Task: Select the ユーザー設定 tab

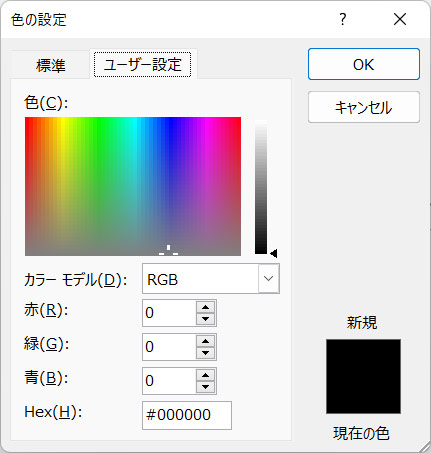Action: click(x=143, y=64)
